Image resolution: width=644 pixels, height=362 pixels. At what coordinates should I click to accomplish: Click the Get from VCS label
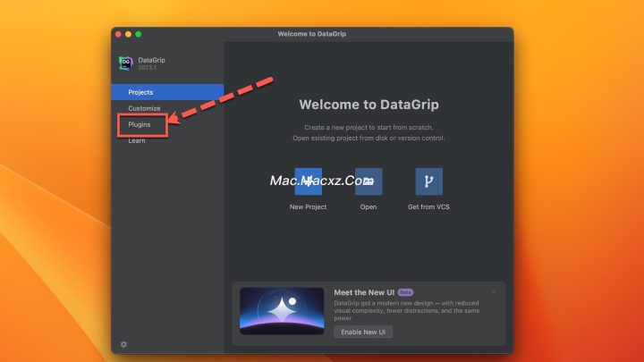click(x=428, y=206)
